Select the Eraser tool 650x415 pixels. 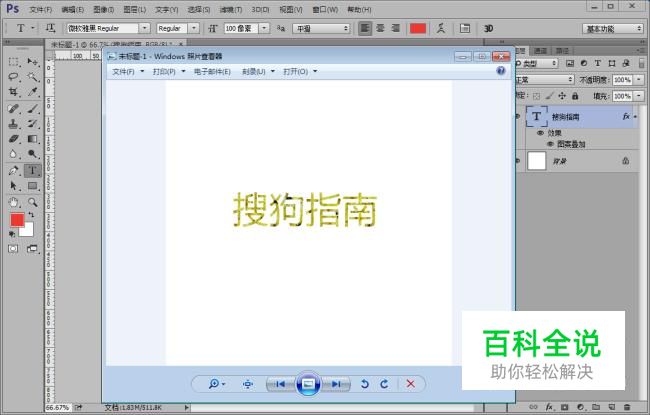[14, 139]
